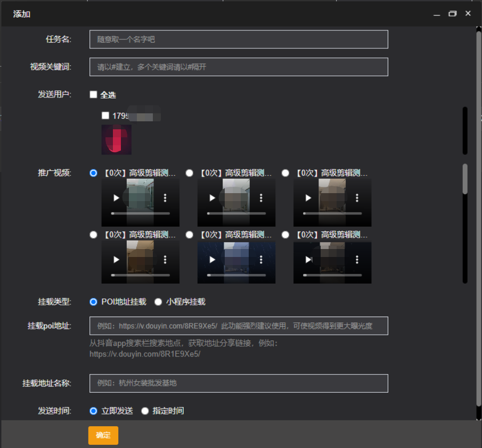Select the first top-row promo video radio
482x448 pixels.
[x=93, y=173]
